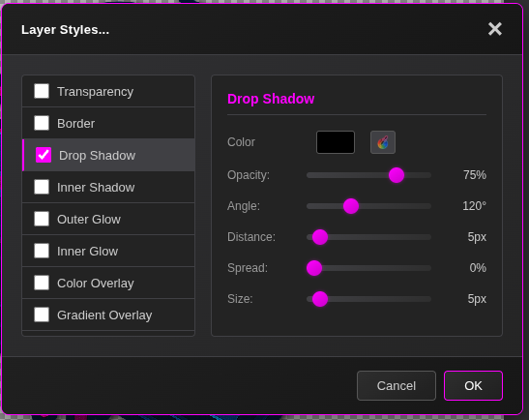Enable the Transparency checkbox
The height and width of the screenshot is (420, 529).
tap(42, 91)
